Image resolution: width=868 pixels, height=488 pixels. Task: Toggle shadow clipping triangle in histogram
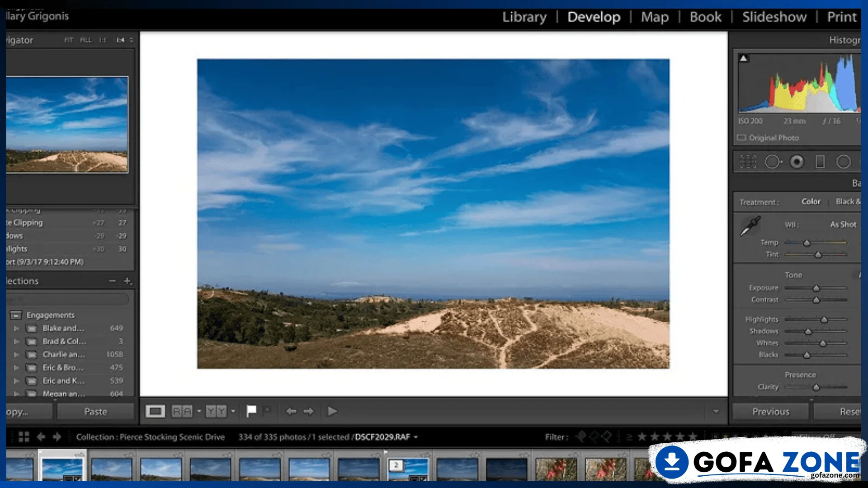coord(744,58)
